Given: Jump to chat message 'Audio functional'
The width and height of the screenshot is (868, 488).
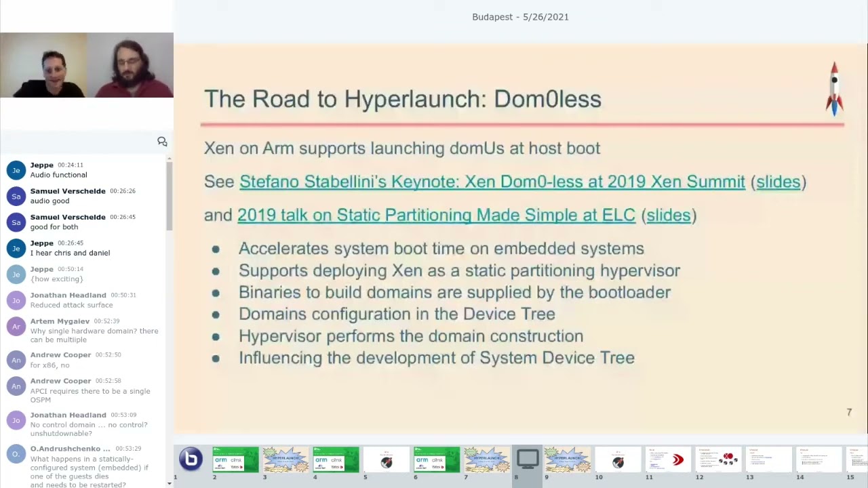Looking at the screenshot, I should pos(59,175).
